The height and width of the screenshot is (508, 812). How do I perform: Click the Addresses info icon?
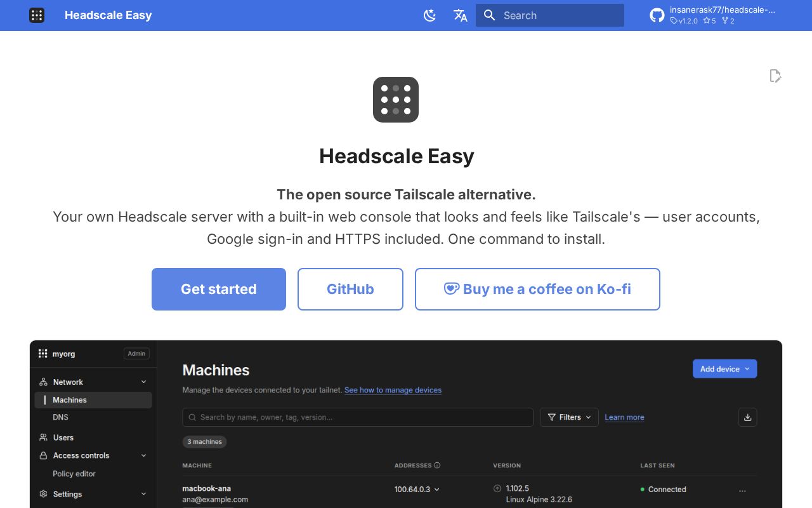coord(437,465)
